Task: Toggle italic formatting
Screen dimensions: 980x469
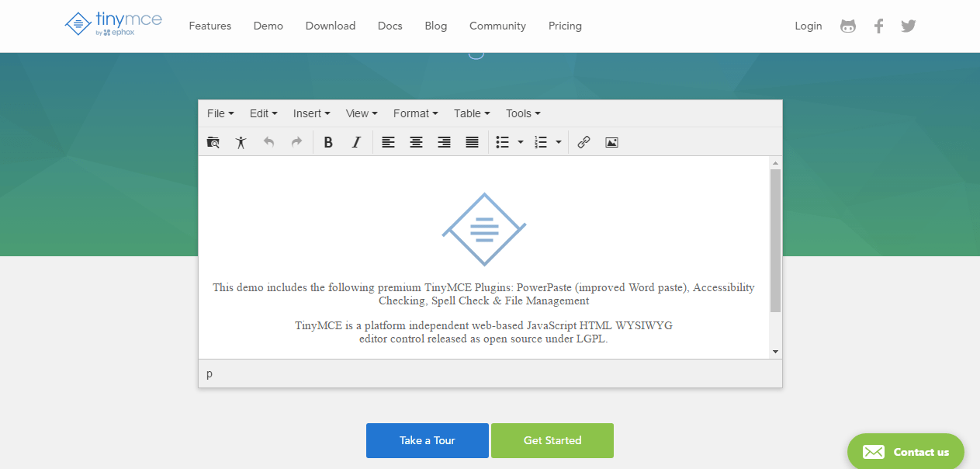Action: [x=356, y=142]
